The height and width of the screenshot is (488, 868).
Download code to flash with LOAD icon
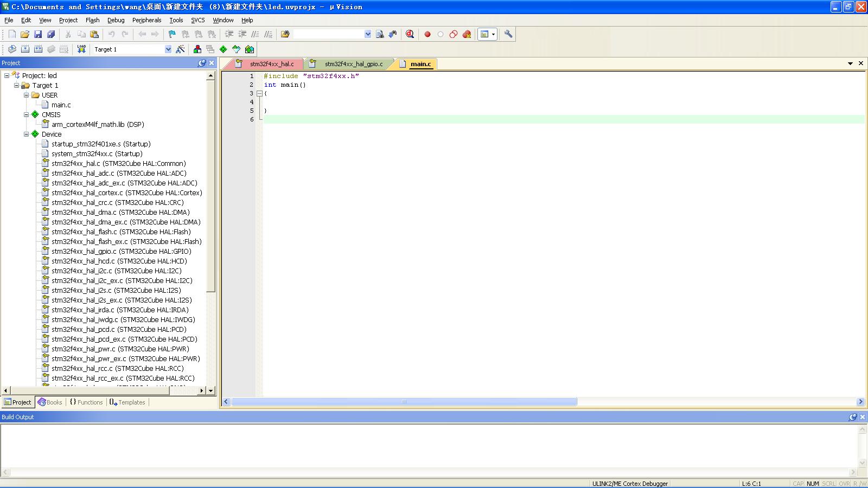pyautogui.click(x=81, y=49)
